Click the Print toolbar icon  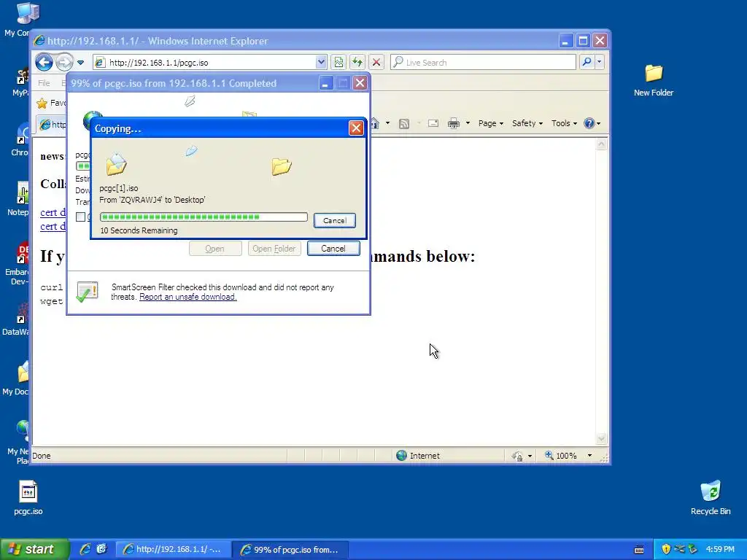454,123
